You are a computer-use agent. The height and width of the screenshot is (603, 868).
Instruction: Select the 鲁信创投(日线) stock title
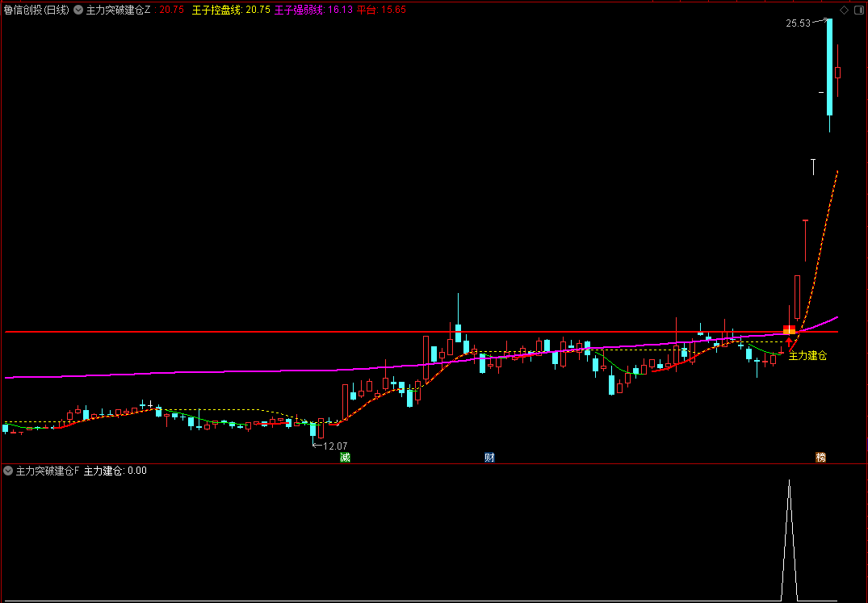36,10
